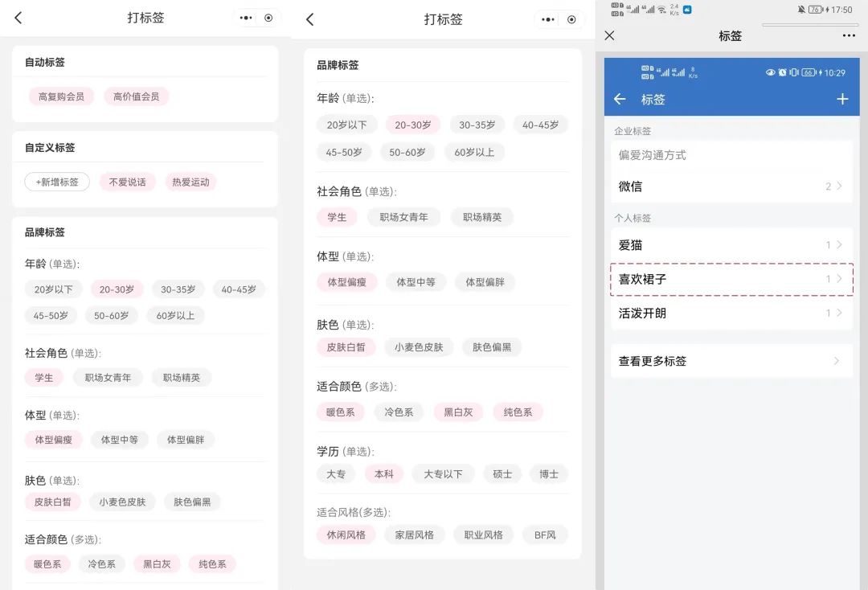Expand the 喜欢裙子 tag row chevron
This screenshot has height=590, width=868.
pyautogui.click(x=839, y=279)
